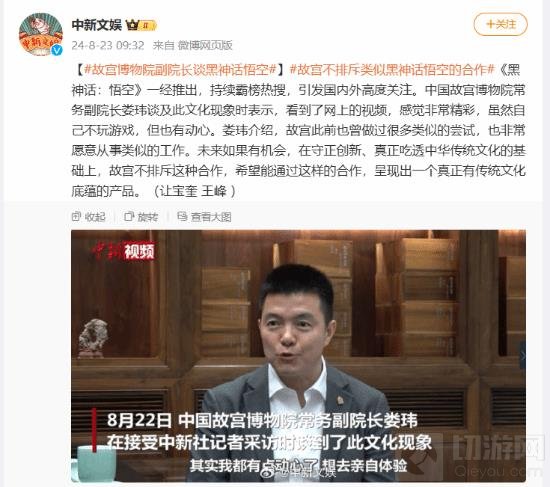Open the 24-8-23 09:32 post timestamp
Image resolution: width=550 pixels, height=487 pixels.
pos(108,45)
